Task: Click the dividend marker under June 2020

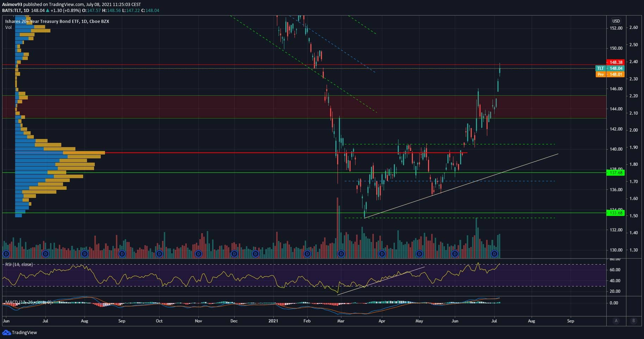Action: click(x=6, y=254)
